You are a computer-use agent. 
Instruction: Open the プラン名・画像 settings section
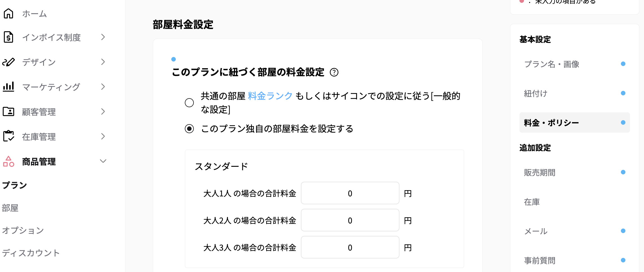[552, 64]
